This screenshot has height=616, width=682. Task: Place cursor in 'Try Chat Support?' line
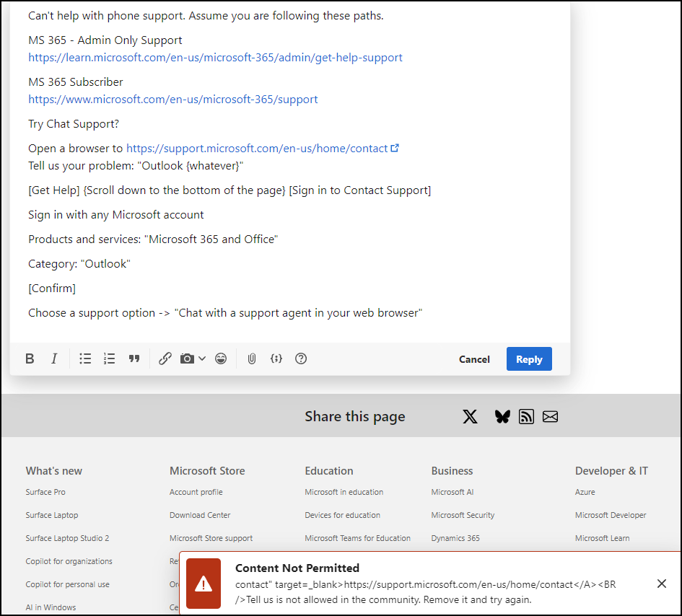74,124
